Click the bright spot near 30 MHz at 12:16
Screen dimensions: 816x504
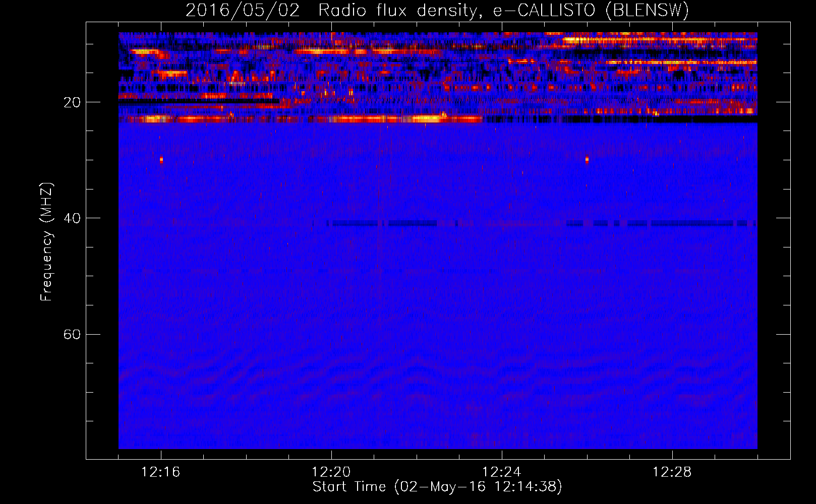coord(161,160)
